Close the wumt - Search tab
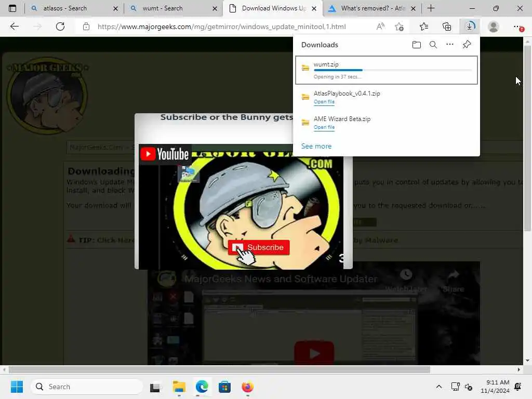Viewport: 532px width, 399px height. coord(215,8)
